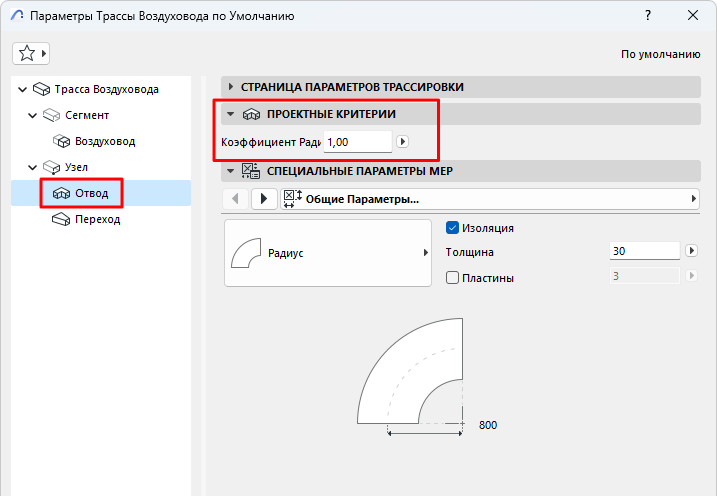
Task: Click the help question mark button
Action: pos(647,15)
